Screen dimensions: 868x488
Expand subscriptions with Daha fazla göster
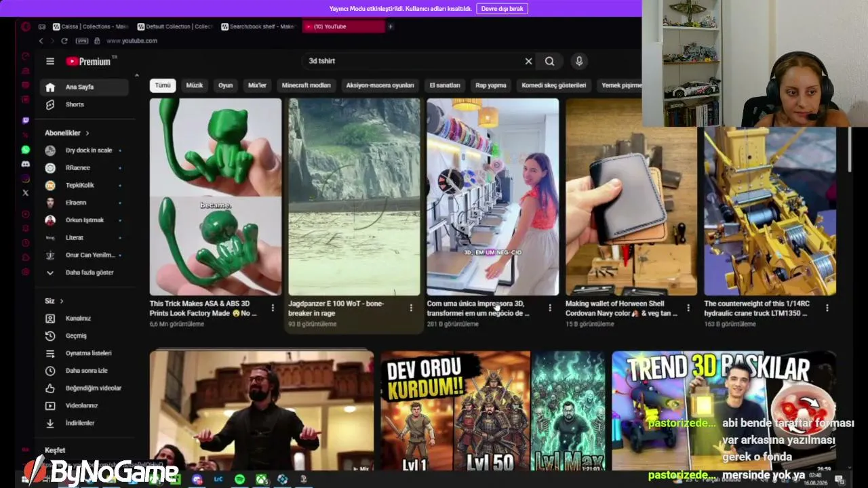[83, 272]
